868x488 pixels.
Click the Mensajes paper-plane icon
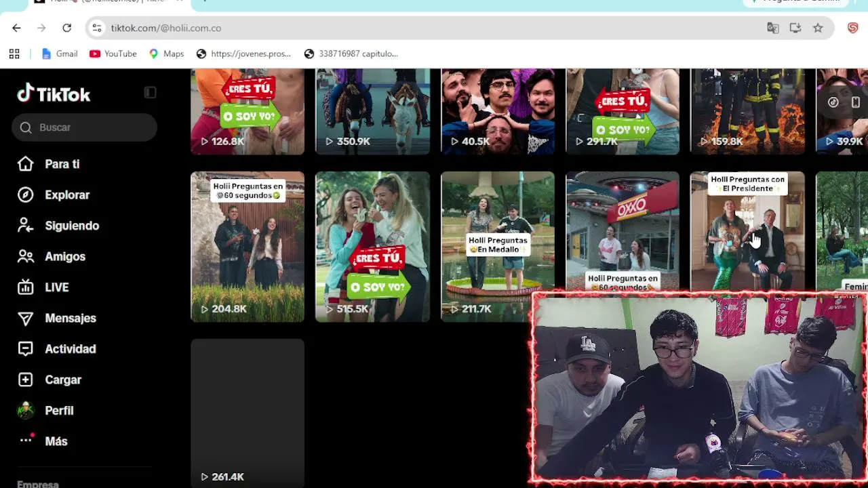coord(25,318)
